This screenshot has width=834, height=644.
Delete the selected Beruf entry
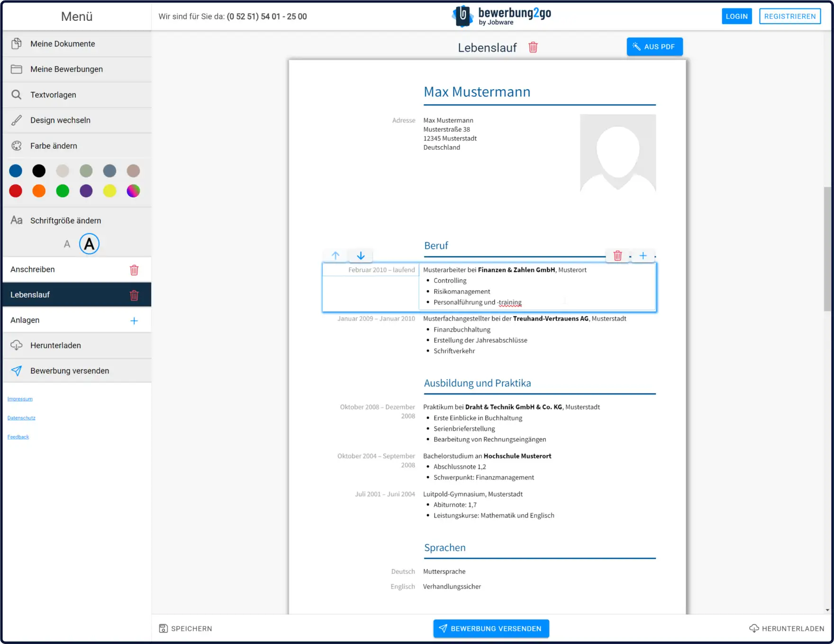[617, 256]
